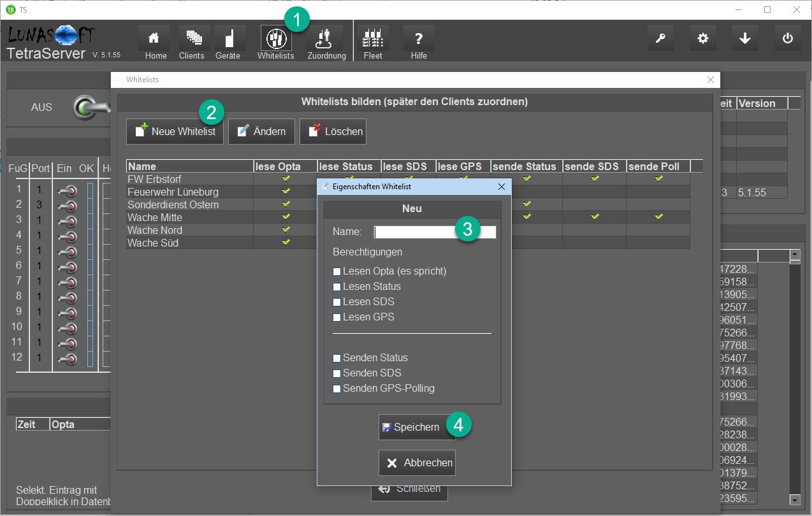Select the Wache Mitte whitelist row
Screen dimensions: 812x516
pos(408,217)
